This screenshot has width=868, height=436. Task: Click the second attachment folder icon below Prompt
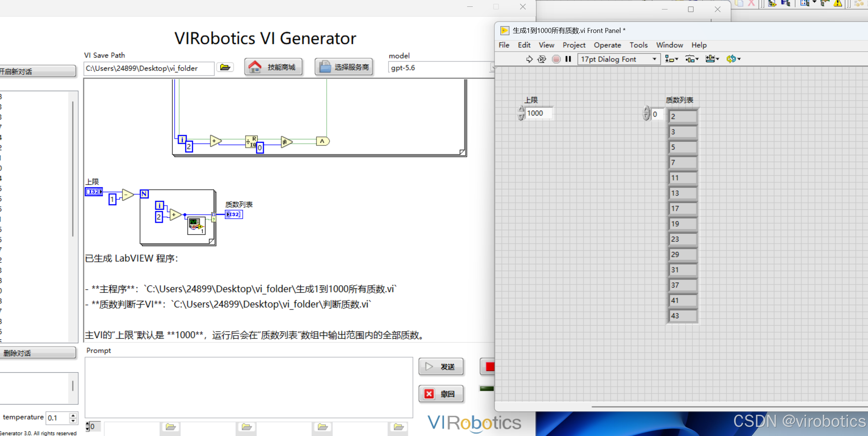pyautogui.click(x=247, y=427)
